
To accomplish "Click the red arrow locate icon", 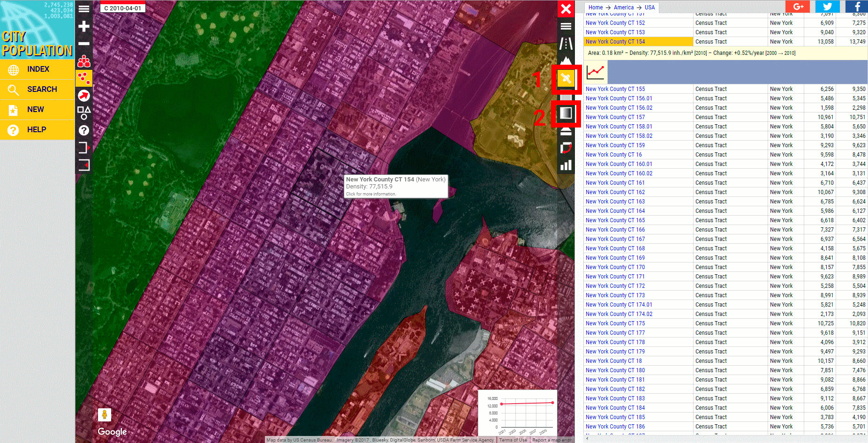I will pyautogui.click(x=84, y=96).
